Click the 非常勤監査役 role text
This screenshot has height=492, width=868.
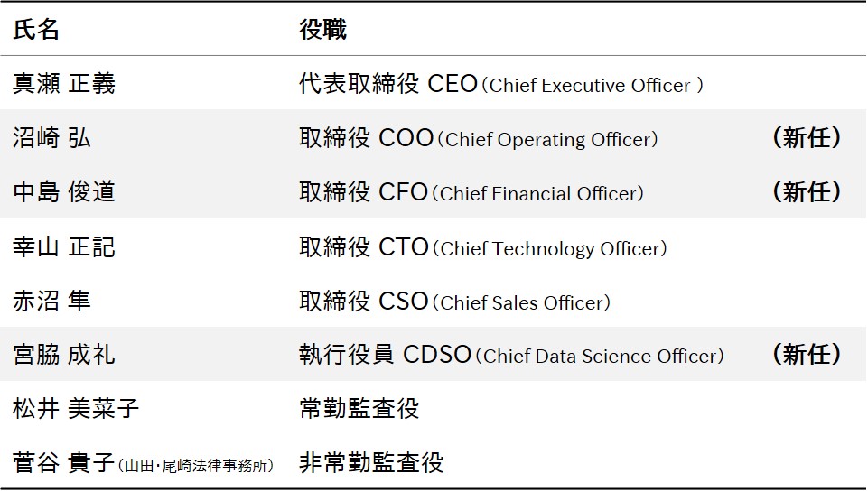(371, 463)
